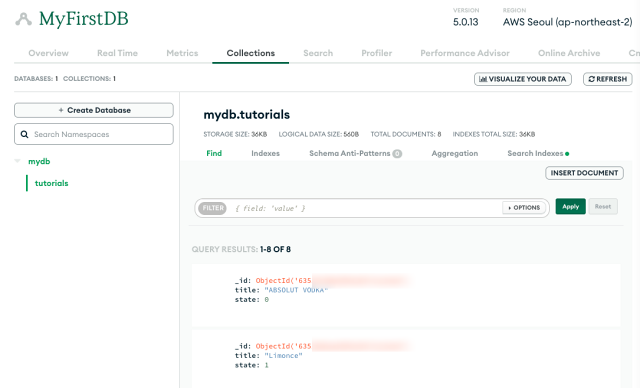Click the TOTAL DOCUMENTS: 8 stat

coord(406,134)
